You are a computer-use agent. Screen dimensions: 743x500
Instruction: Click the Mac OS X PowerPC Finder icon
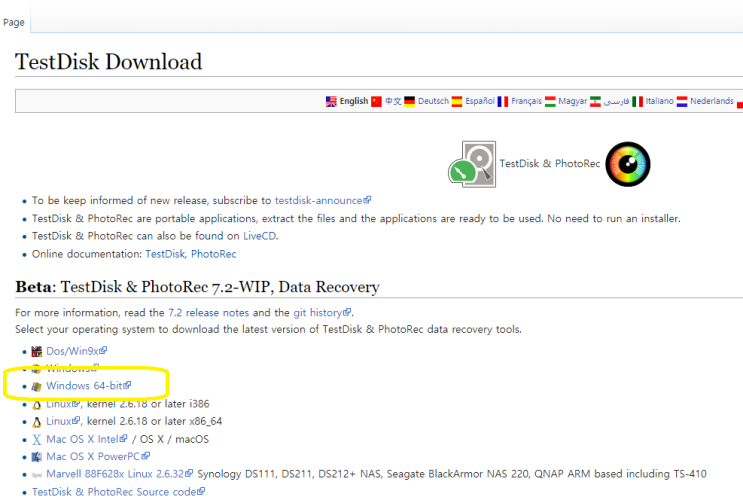click(36, 457)
